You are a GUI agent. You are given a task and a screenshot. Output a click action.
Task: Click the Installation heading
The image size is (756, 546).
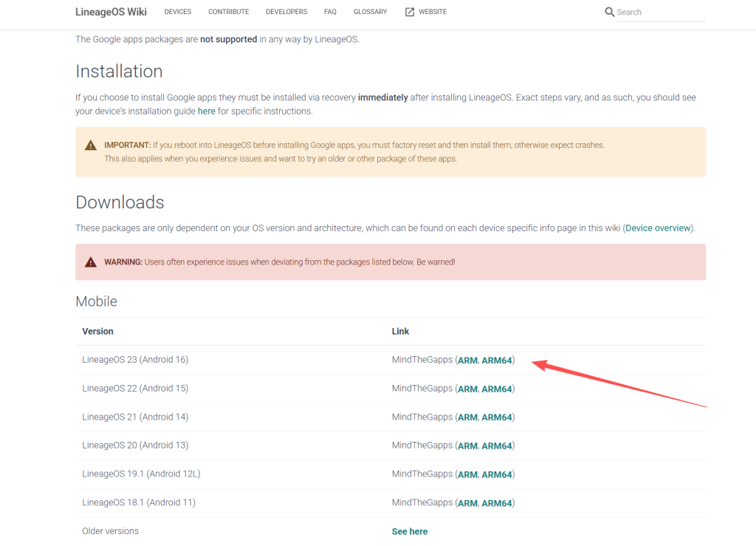[x=119, y=72]
